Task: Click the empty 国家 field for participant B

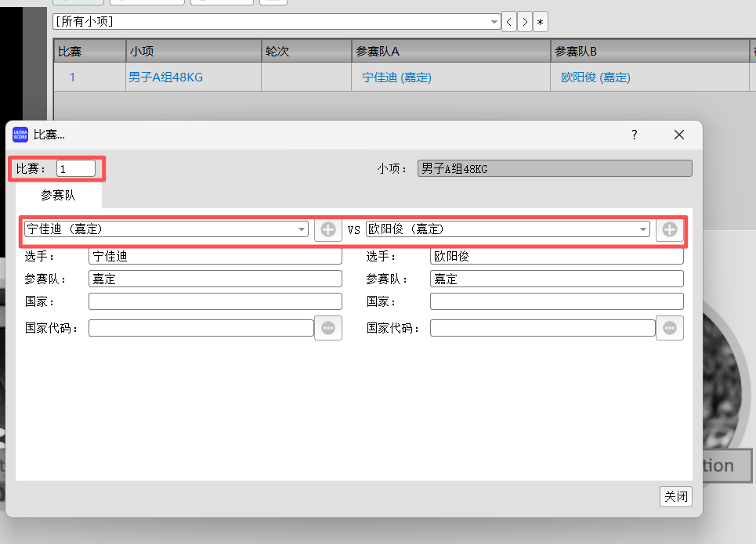Action: click(x=556, y=301)
